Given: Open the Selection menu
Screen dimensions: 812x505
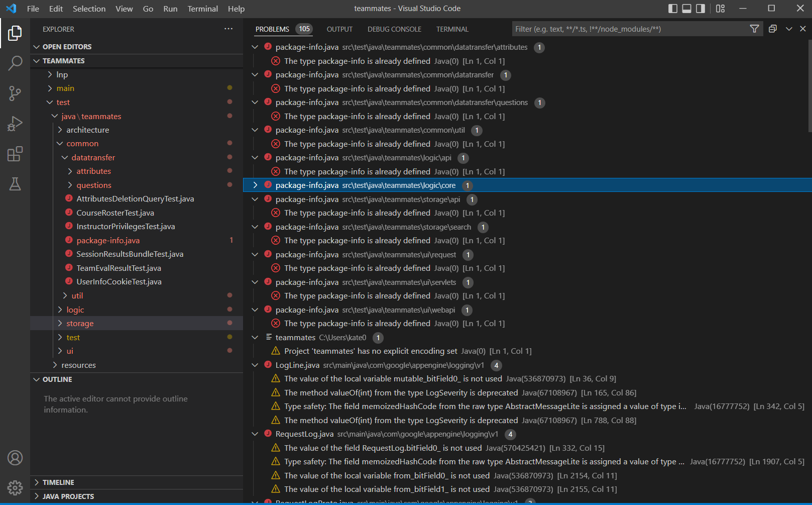Looking at the screenshot, I should point(89,9).
